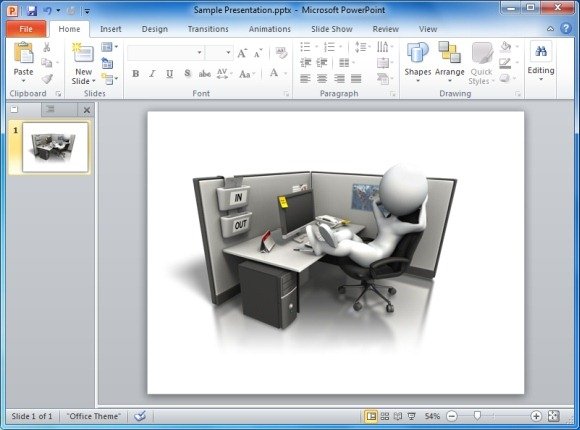Image resolution: width=580 pixels, height=430 pixels.
Task: Select slide 1 thumbnail in pane
Action: pyautogui.click(x=55, y=147)
